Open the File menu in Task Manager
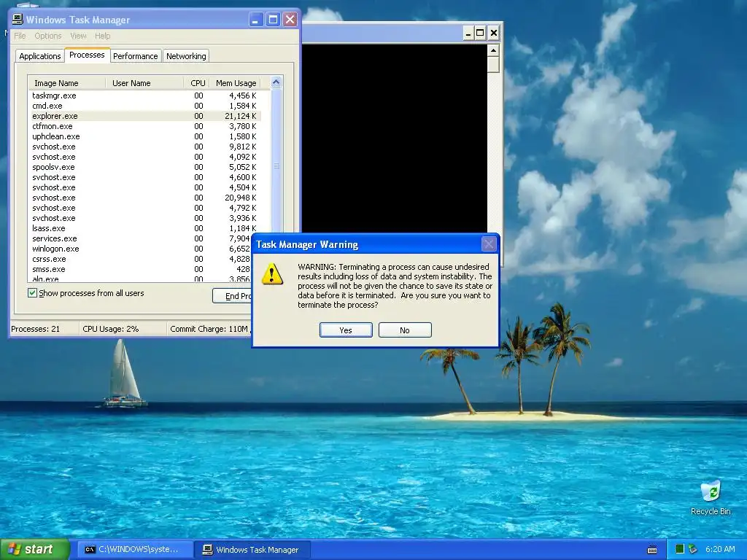747x560 pixels. [x=20, y=36]
